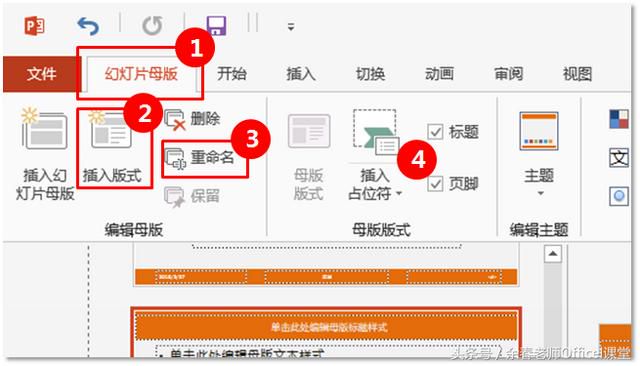Click the center footer placeholder in the orange bar
640x366 pixels.
click(x=327, y=277)
